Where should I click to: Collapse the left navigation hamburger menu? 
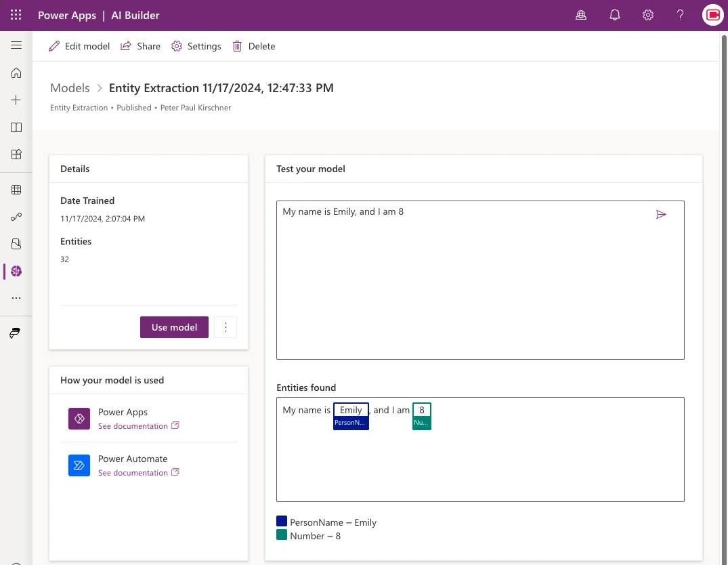16,45
